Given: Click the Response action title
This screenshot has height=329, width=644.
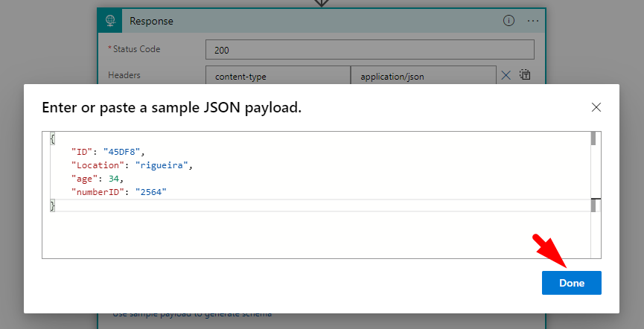Looking at the screenshot, I should point(152,21).
